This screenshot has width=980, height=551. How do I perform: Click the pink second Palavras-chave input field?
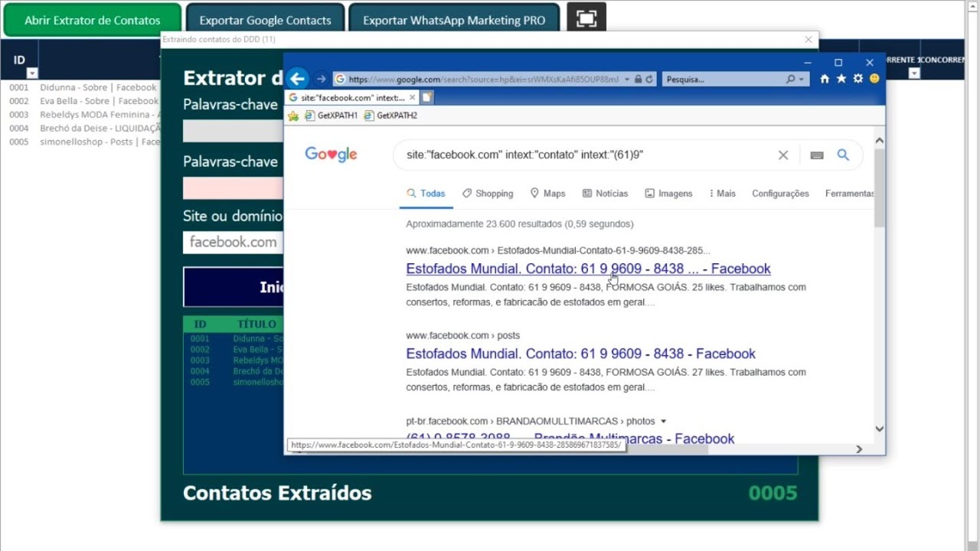[x=233, y=188]
